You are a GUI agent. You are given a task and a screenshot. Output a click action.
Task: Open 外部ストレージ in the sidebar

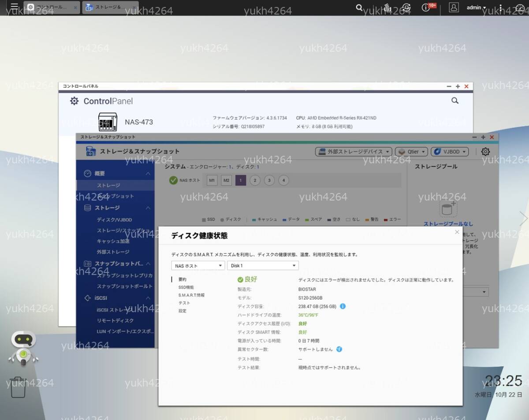pos(113,252)
